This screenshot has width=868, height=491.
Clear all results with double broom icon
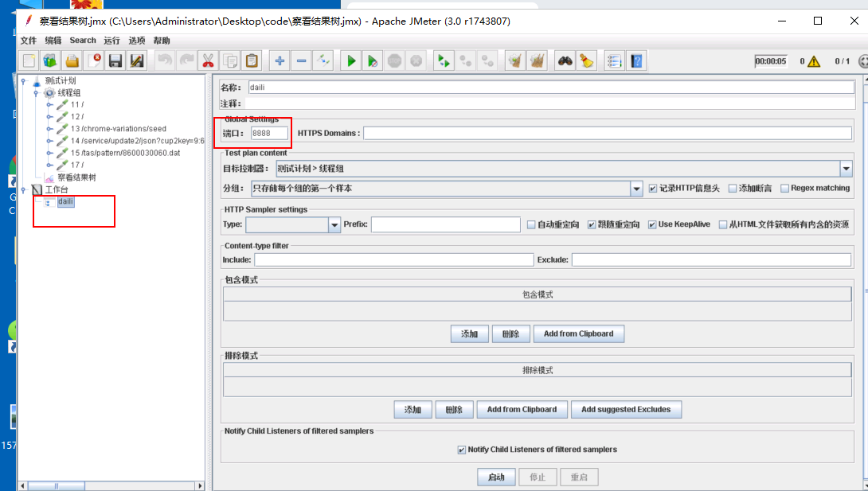pyautogui.click(x=537, y=60)
